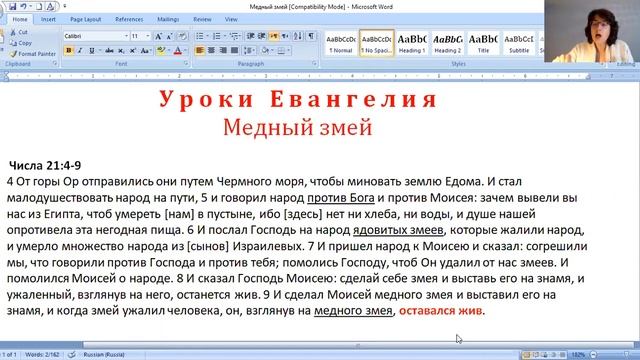The image size is (640, 360).
Task: Expand Font dialog launcher
Action: [186, 64]
